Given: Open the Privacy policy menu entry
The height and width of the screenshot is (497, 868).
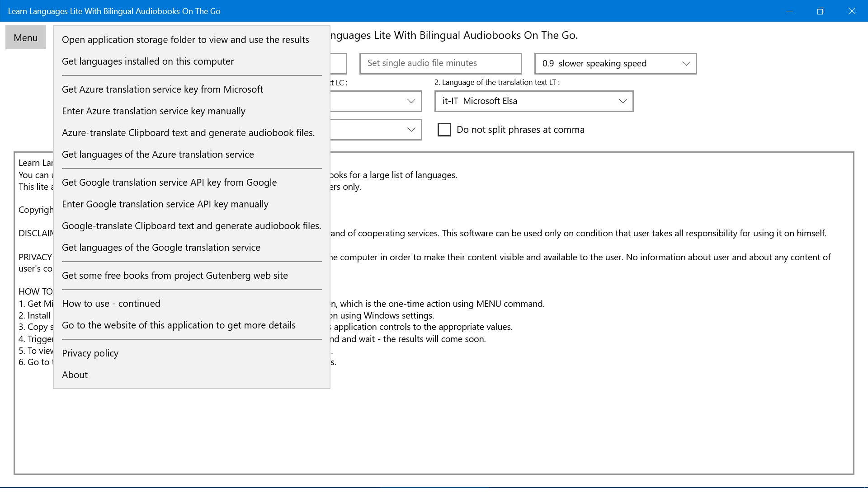Looking at the screenshot, I should coord(90,353).
